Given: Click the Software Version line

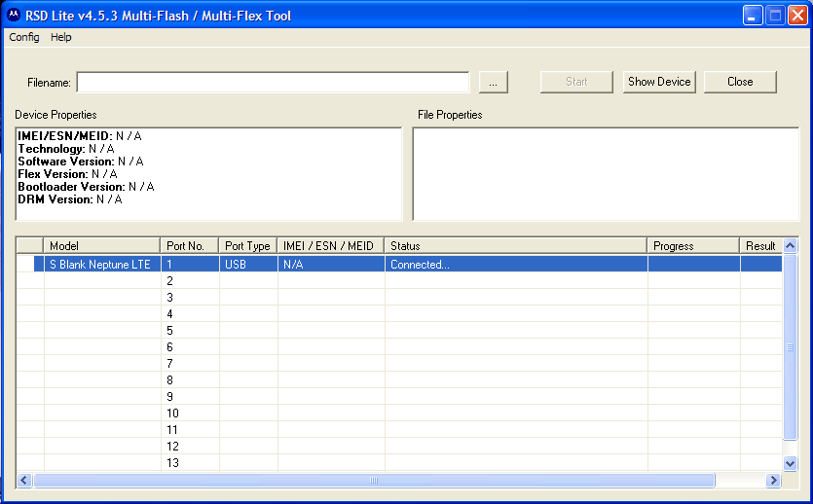Looking at the screenshot, I should [81, 162].
